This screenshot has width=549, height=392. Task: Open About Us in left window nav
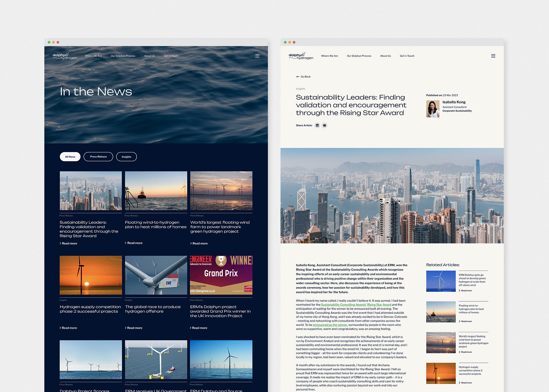tap(150, 56)
